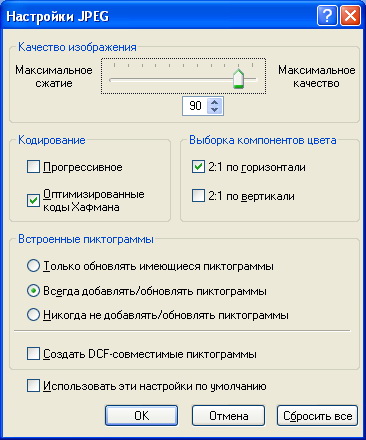The image size is (366, 440).
Task: Uncheck 2:1 по горизонтали
Action: (198, 166)
